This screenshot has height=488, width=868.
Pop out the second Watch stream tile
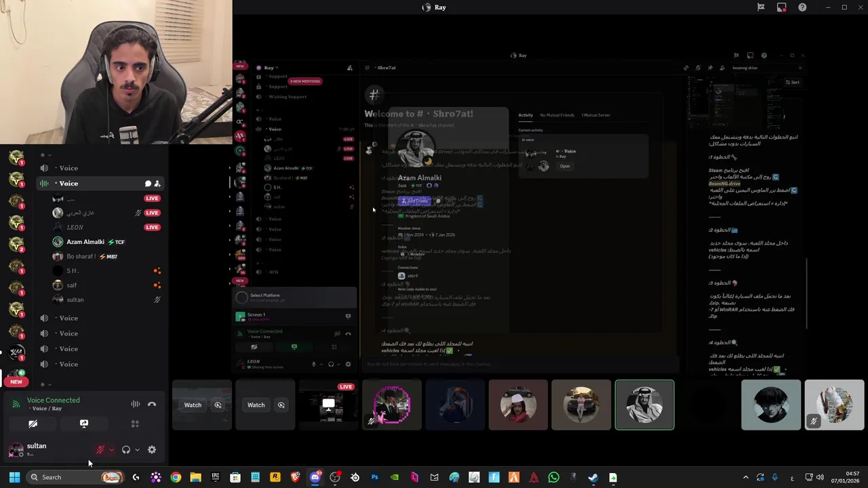[281, 405]
